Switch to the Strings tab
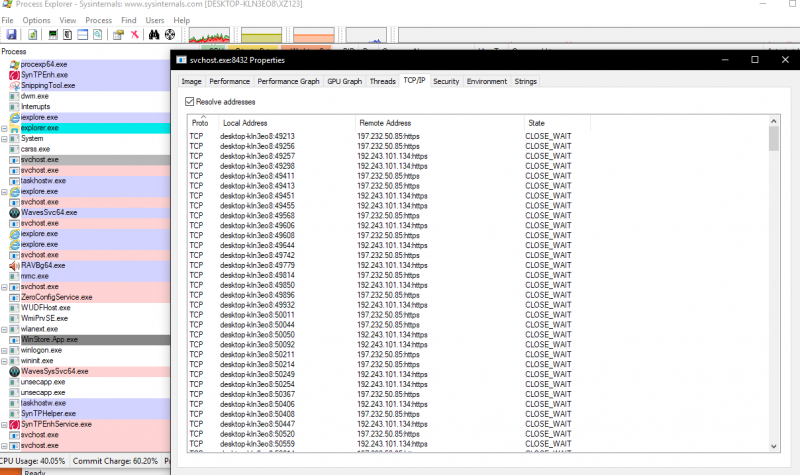 [526, 82]
